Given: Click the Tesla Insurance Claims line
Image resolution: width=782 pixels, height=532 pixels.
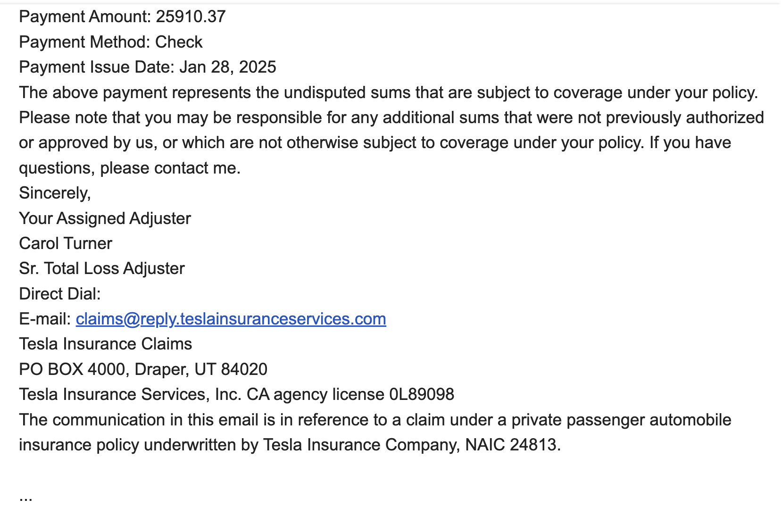Looking at the screenshot, I should tap(106, 344).
